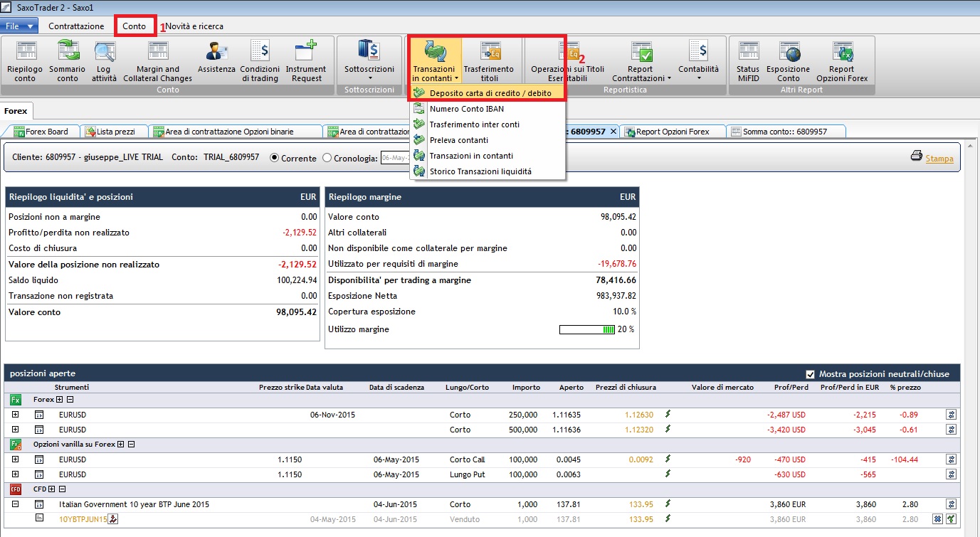This screenshot has width=980, height=537.
Task: Open Margin and Collateral Changes
Action: (157, 61)
